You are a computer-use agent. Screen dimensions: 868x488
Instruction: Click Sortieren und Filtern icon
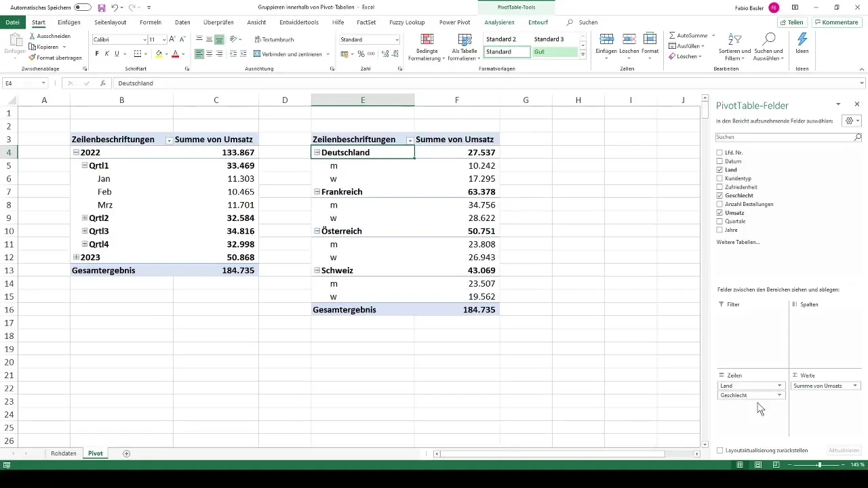735,39
